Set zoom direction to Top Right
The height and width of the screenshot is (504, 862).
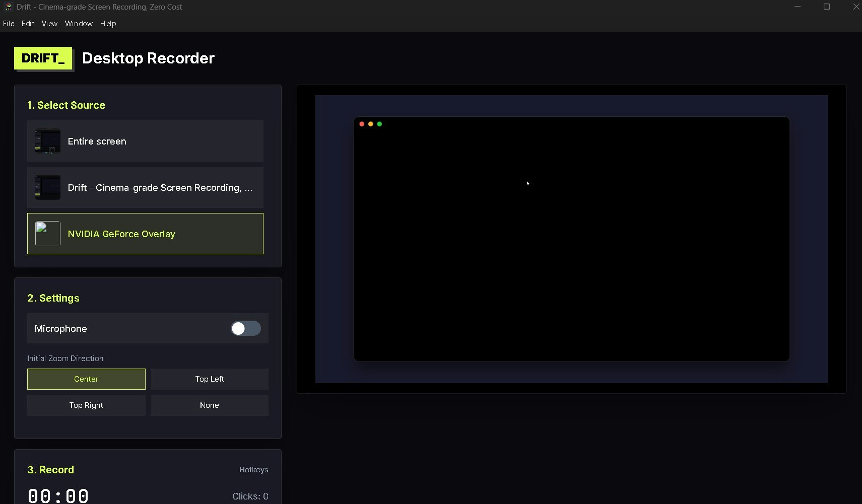click(86, 405)
